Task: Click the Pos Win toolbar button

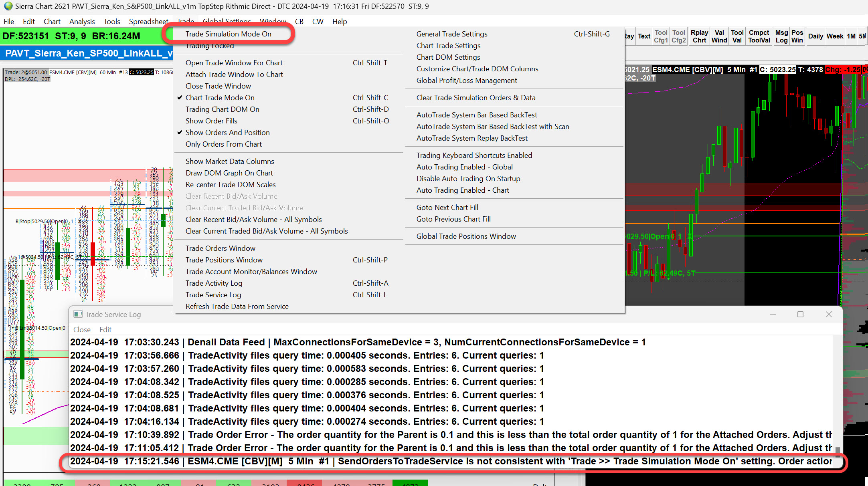Action: coord(797,36)
